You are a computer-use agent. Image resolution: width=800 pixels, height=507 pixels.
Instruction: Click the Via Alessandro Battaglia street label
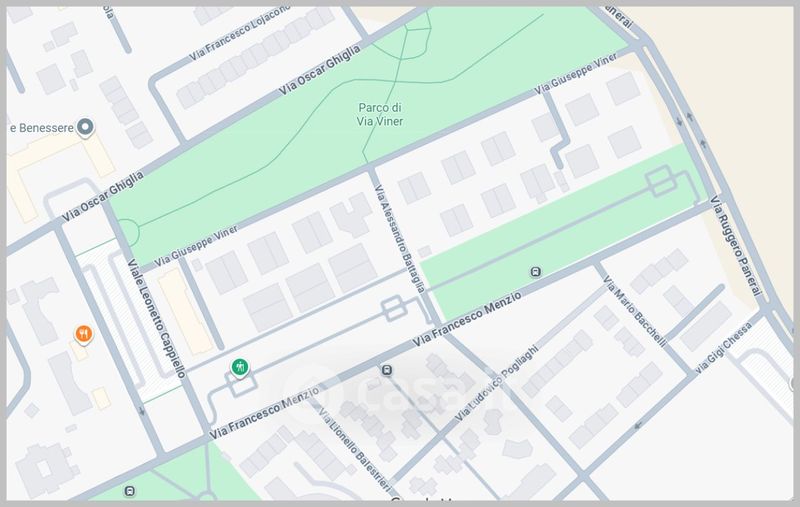click(x=402, y=238)
